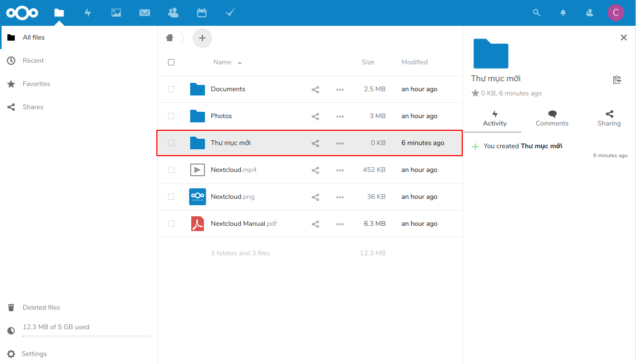This screenshot has width=636, height=364.
Task: Share the Photos folder
Action: pyautogui.click(x=315, y=117)
